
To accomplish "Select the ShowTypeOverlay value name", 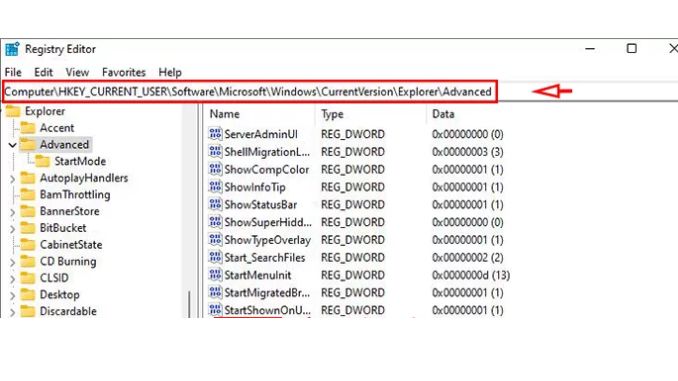I will pyautogui.click(x=267, y=240).
